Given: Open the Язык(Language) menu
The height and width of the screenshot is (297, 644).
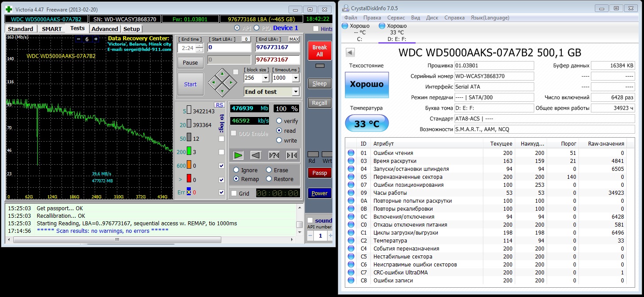Looking at the screenshot, I should click(x=490, y=18).
